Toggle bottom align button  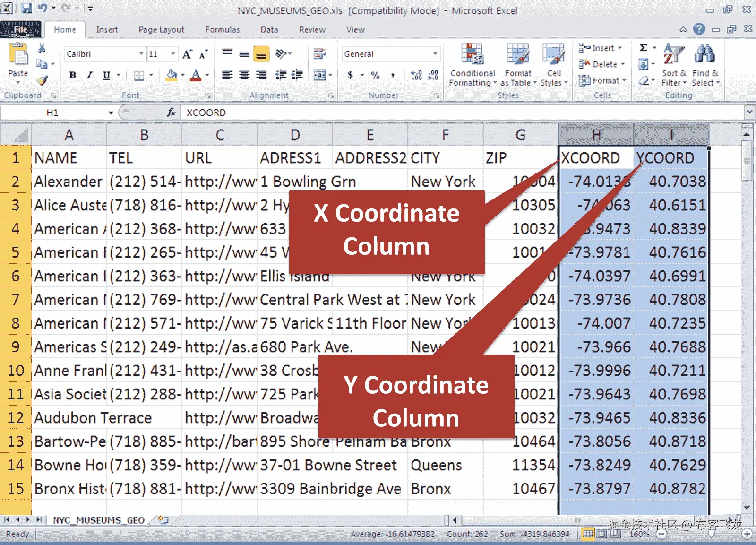click(x=261, y=54)
